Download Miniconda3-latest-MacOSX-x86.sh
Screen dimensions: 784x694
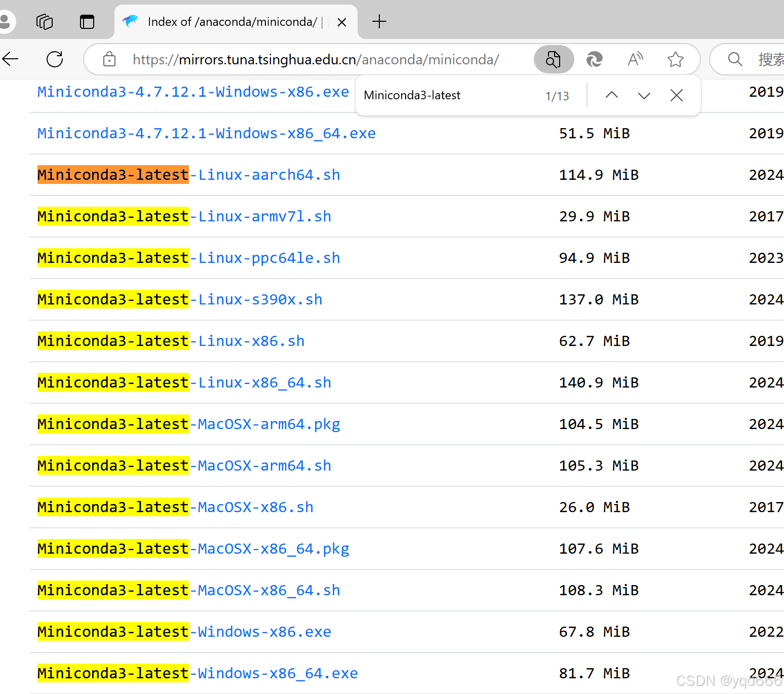(176, 507)
